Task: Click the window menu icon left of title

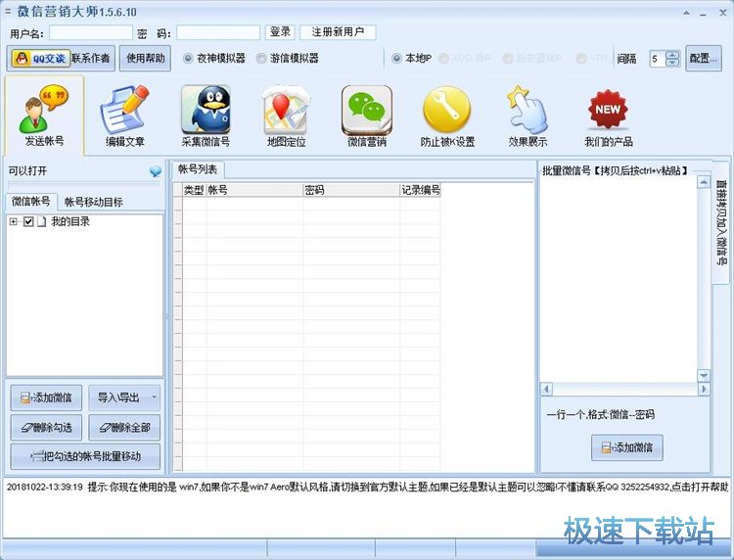Action: pos(8,11)
